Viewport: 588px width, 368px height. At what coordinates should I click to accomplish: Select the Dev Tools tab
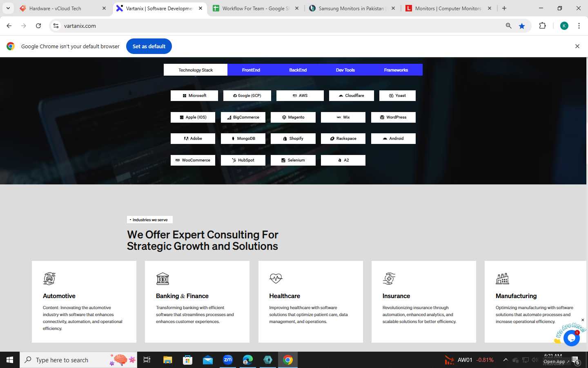[x=345, y=70]
